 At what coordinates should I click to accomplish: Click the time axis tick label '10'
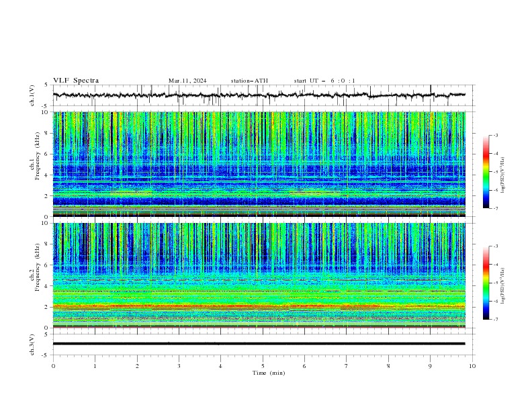[472, 366]
